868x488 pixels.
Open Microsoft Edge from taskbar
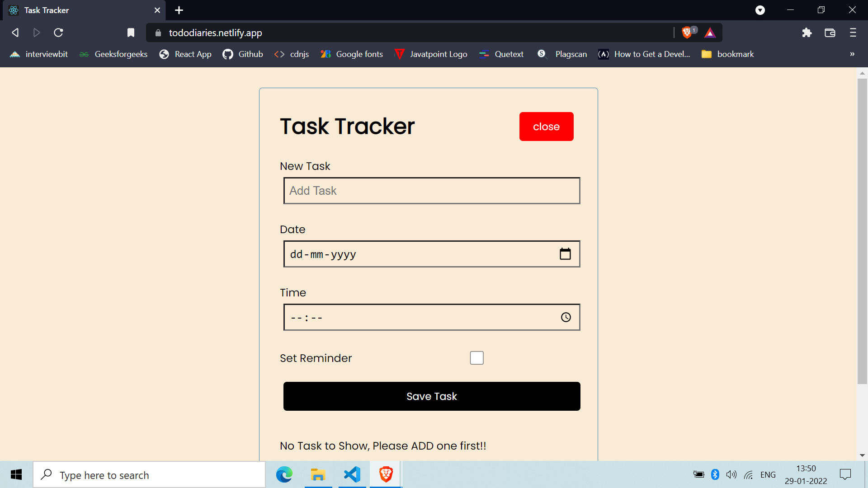point(284,474)
